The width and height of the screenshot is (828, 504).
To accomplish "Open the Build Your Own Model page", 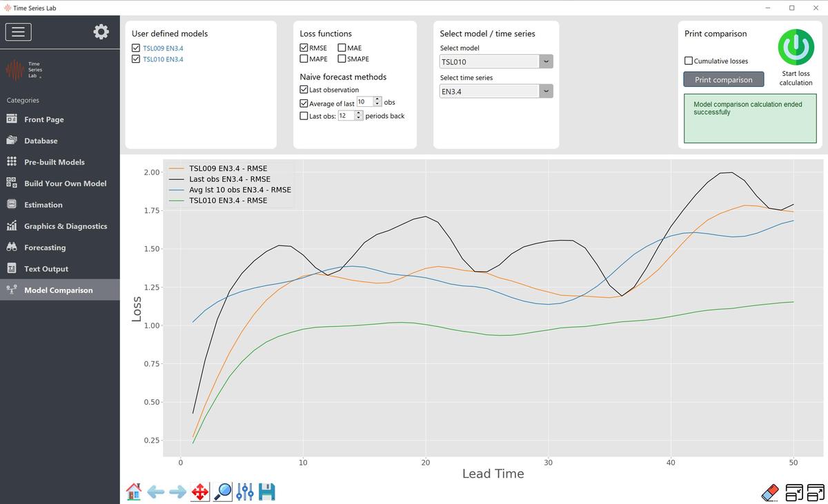I will click(66, 183).
